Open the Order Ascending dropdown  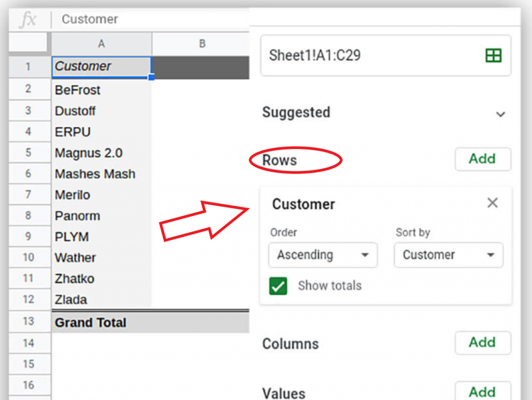coord(323,255)
